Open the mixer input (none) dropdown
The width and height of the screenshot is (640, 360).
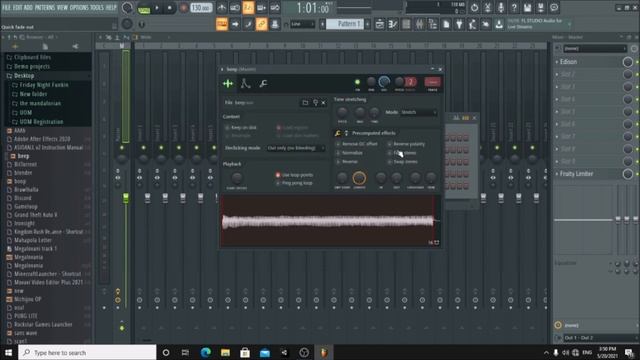click(x=595, y=49)
